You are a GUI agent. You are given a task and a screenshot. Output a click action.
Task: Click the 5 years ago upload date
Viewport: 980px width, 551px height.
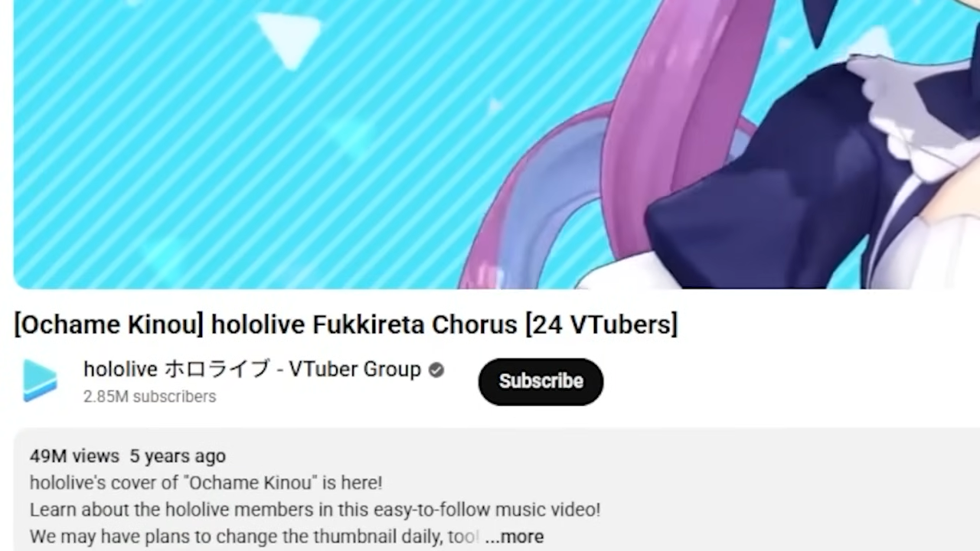[x=178, y=456]
